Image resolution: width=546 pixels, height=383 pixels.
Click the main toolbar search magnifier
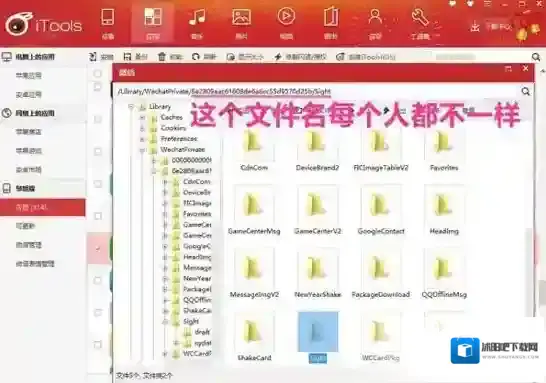click(x=536, y=57)
